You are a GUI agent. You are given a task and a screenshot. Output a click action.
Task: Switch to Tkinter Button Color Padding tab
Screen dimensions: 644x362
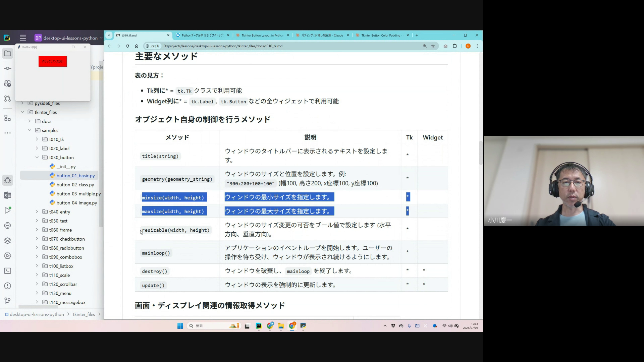click(380, 35)
